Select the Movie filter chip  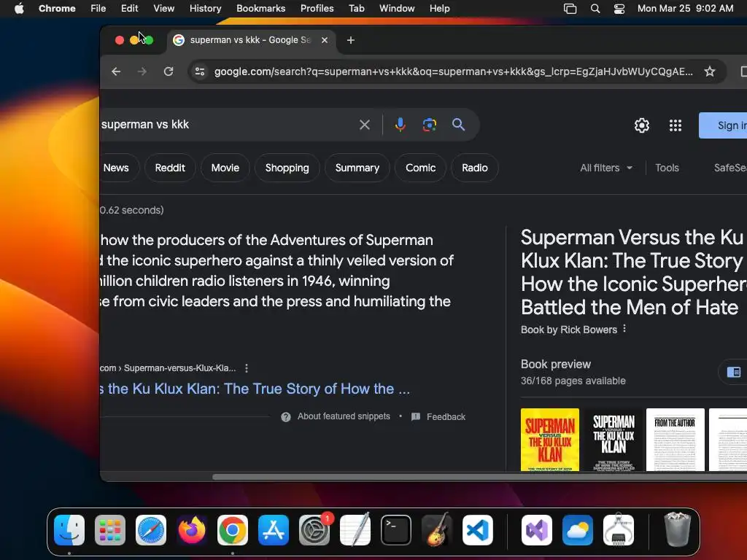point(225,168)
